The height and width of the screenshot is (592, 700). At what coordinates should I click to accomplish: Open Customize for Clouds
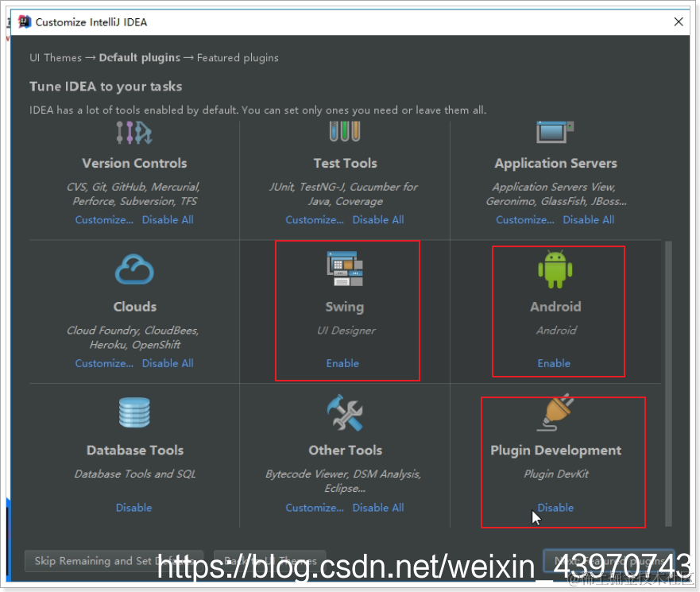pyautogui.click(x=104, y=363)
